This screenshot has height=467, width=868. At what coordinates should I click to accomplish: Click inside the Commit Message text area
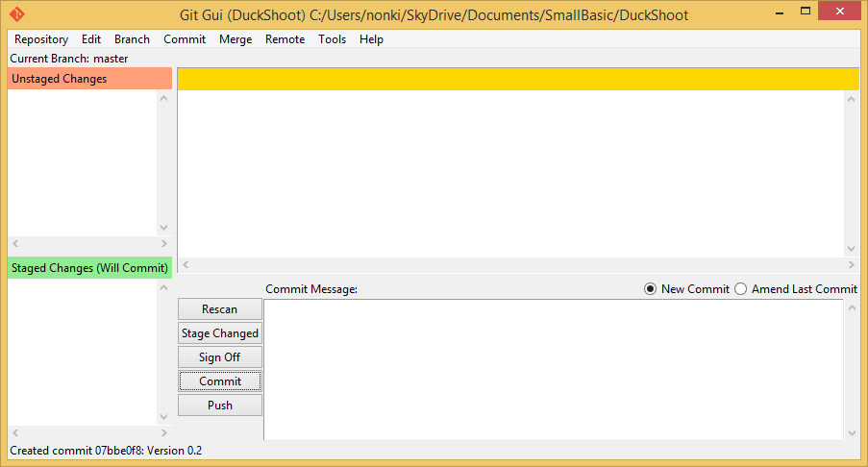coord(554,370)
